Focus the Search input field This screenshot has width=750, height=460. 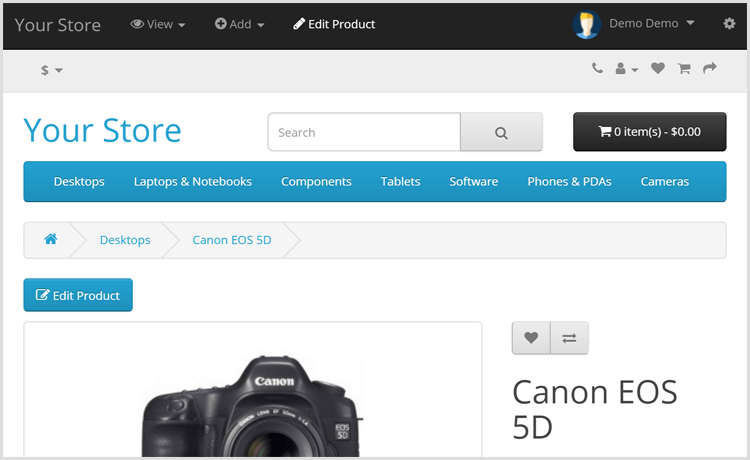pos(364,132)
